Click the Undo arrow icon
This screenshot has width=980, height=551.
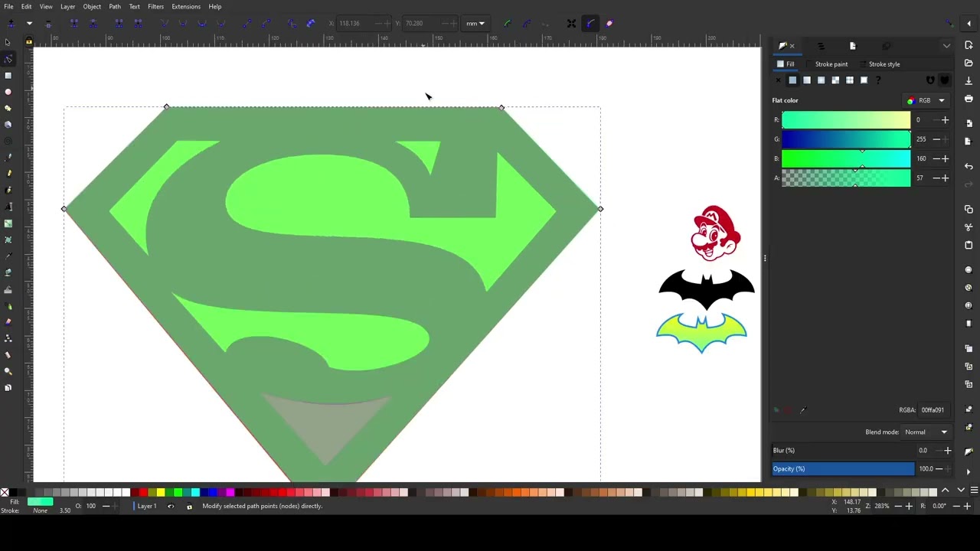(969, 166)
